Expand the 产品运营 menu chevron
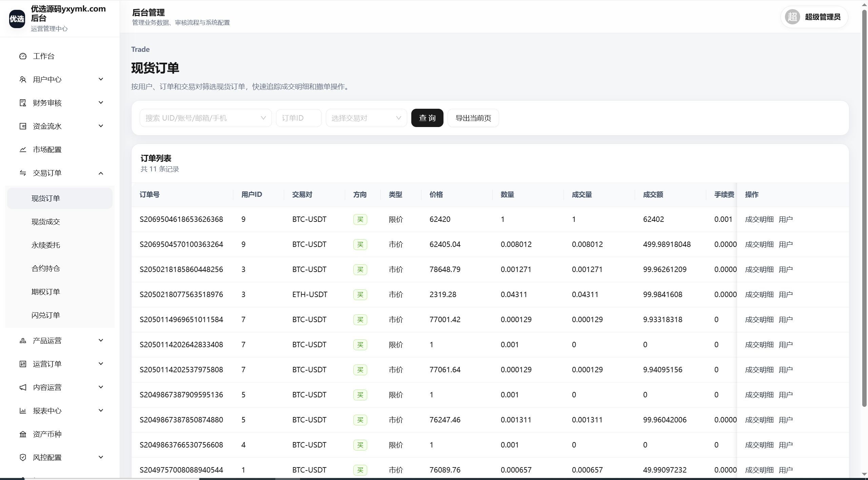This screenshot has height=480, width=868. pos(101,340)
